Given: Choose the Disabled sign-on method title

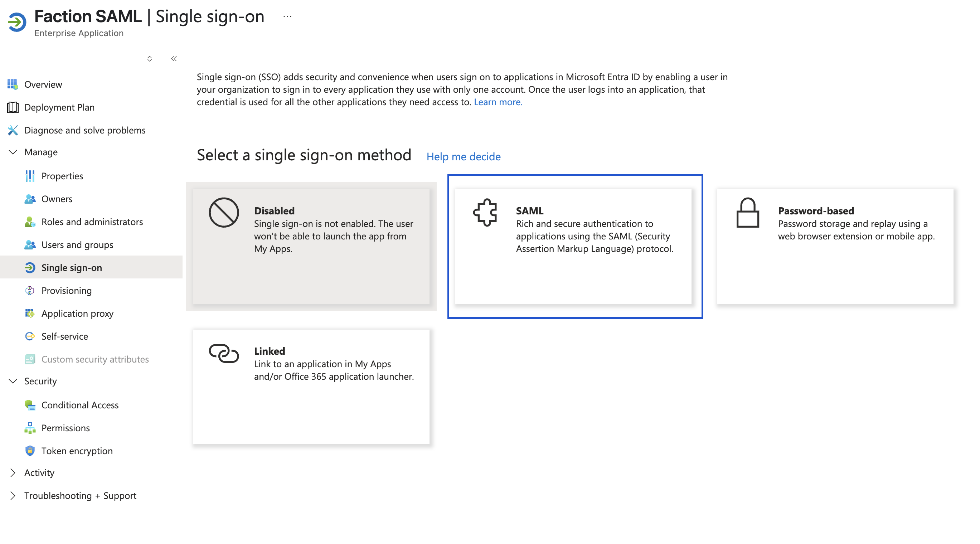Looking at the screenshot, I should coord(274,211).
